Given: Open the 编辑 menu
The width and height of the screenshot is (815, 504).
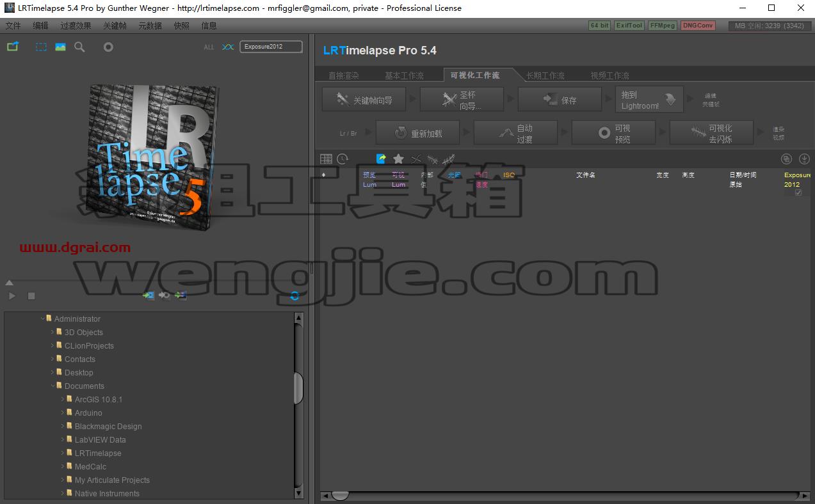Looking at the screenshot, I should [40, 26].
